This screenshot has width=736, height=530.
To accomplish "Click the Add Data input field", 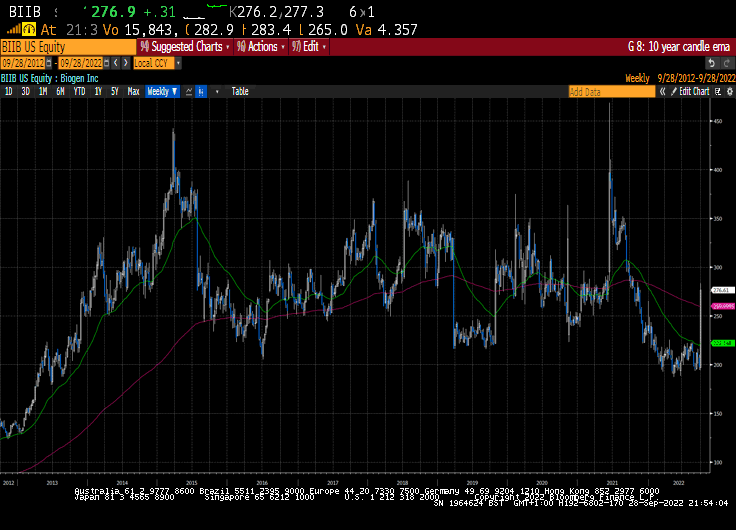I will [612, 92].
